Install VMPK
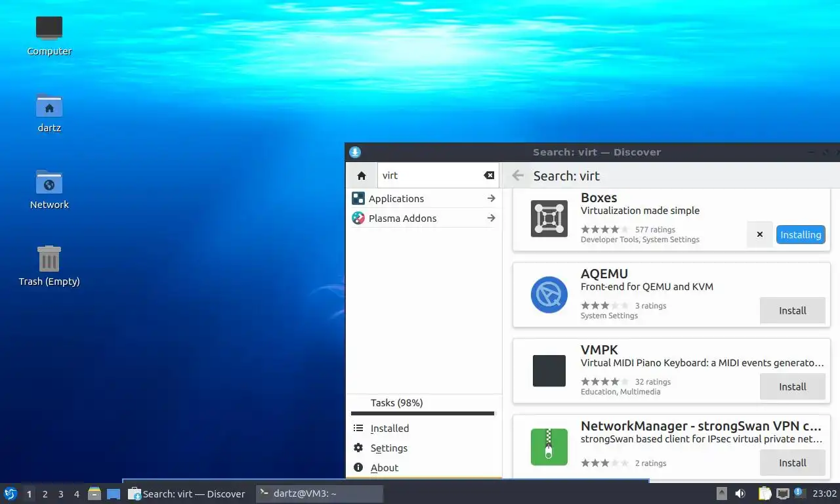Screen dimensions: 840x504 (x=792, y=387)
